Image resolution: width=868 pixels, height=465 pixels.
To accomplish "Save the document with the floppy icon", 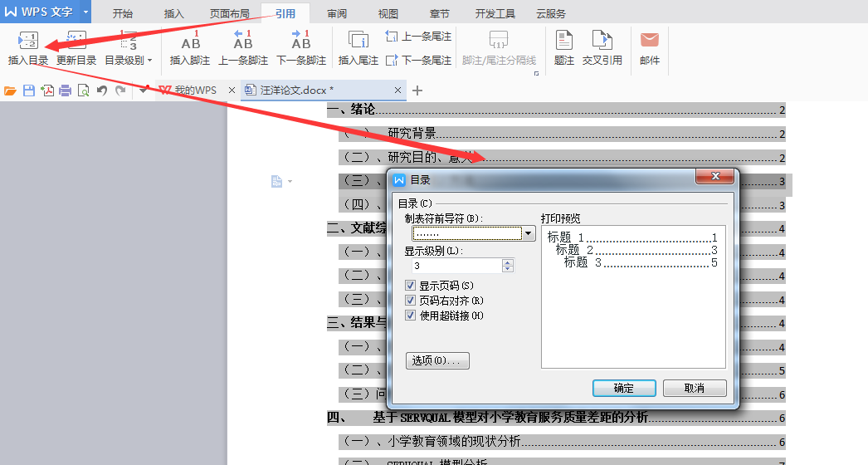I will [x=29, y=91].
